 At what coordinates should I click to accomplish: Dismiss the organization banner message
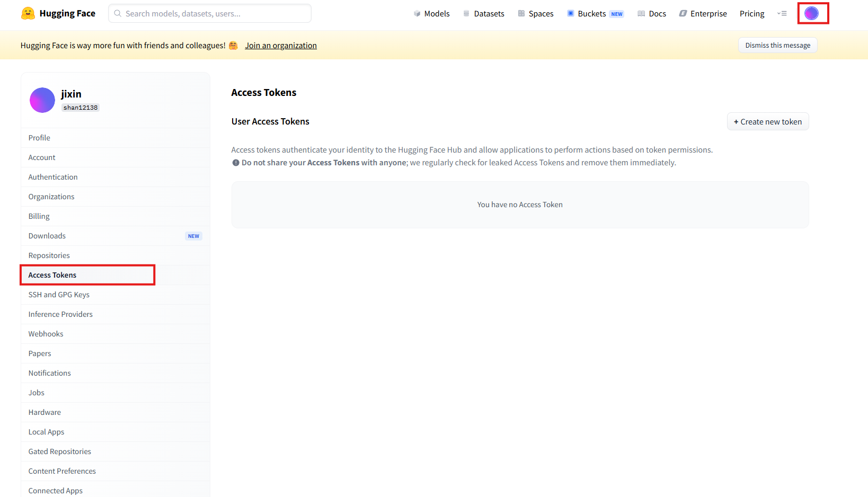point(778,45)
